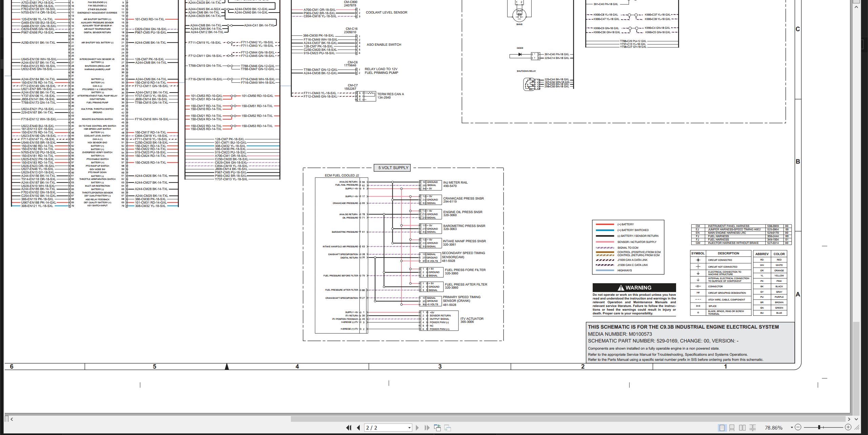This screenshot has height=435, width=868.
Task: Click the greyed-out next view icon
Action: (448, 428)
